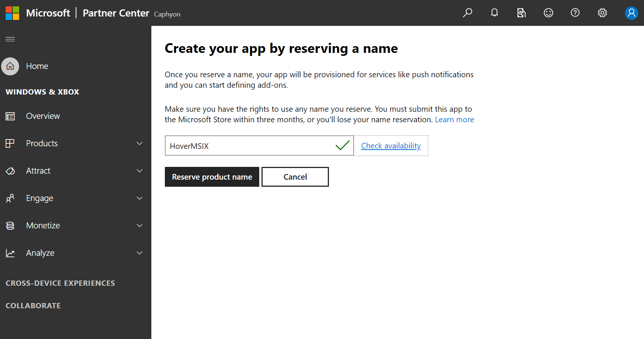644x339 pixels.
Task: Click the Engage people icon
Action: click(10, 198)
